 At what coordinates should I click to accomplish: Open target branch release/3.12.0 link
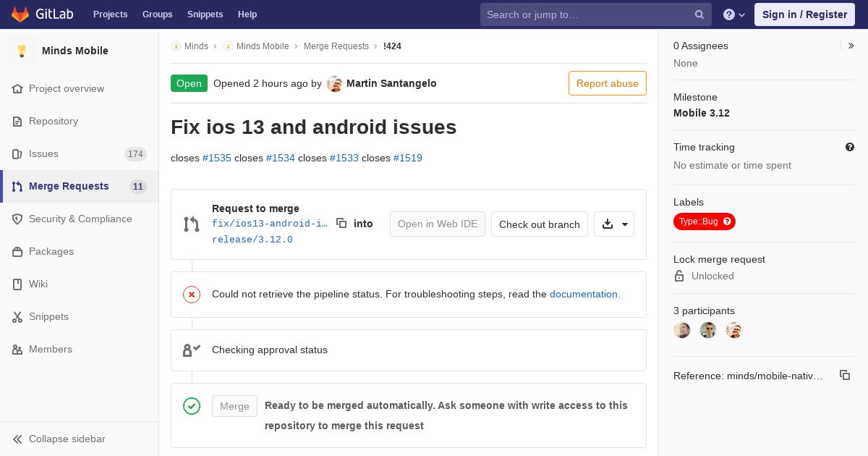[252, 240]
